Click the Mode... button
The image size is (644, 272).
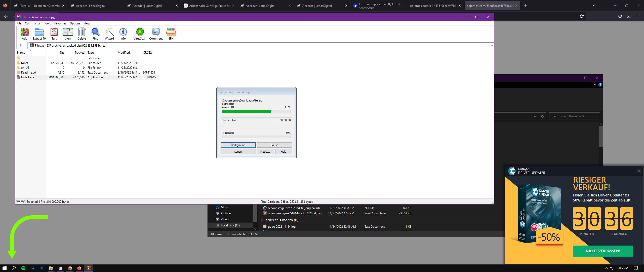265,152
